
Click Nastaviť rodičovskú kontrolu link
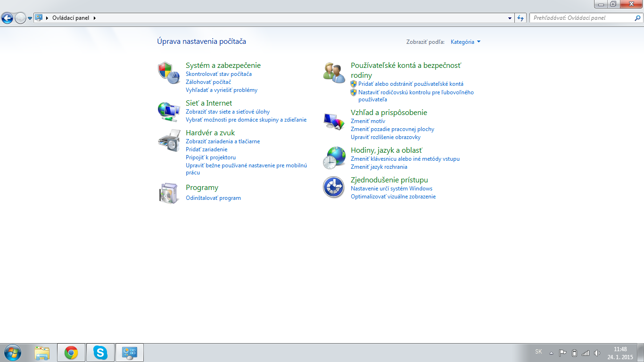tap(416, 96)
